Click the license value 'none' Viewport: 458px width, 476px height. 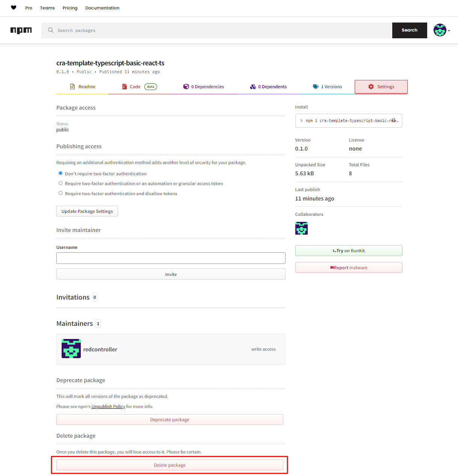click(x=355, y=149)
